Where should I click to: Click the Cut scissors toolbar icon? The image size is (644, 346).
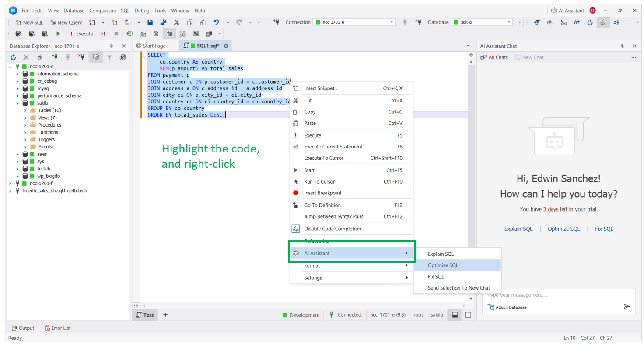pos(176,22)
